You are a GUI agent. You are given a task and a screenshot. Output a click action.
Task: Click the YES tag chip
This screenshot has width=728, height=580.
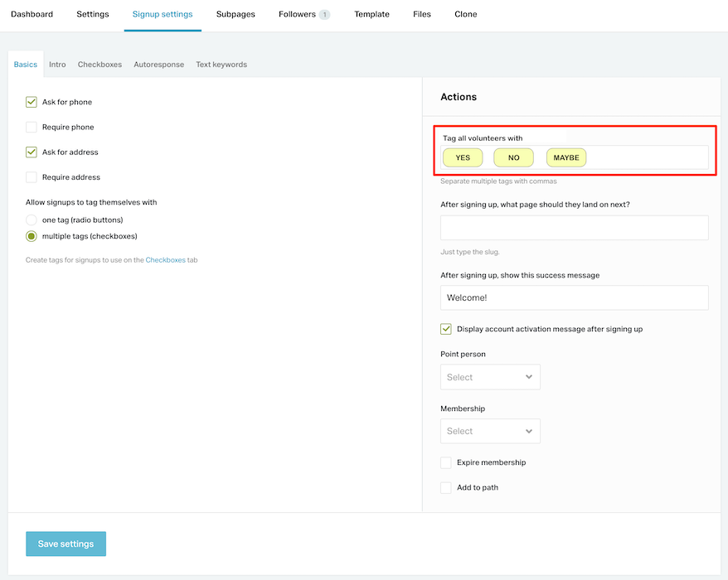tap(463, 157)
